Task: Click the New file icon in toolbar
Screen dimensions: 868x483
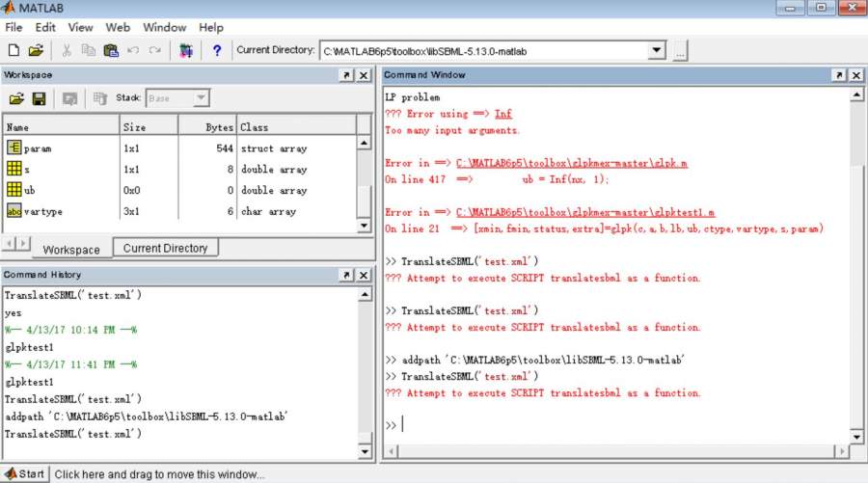Action: 14,50
